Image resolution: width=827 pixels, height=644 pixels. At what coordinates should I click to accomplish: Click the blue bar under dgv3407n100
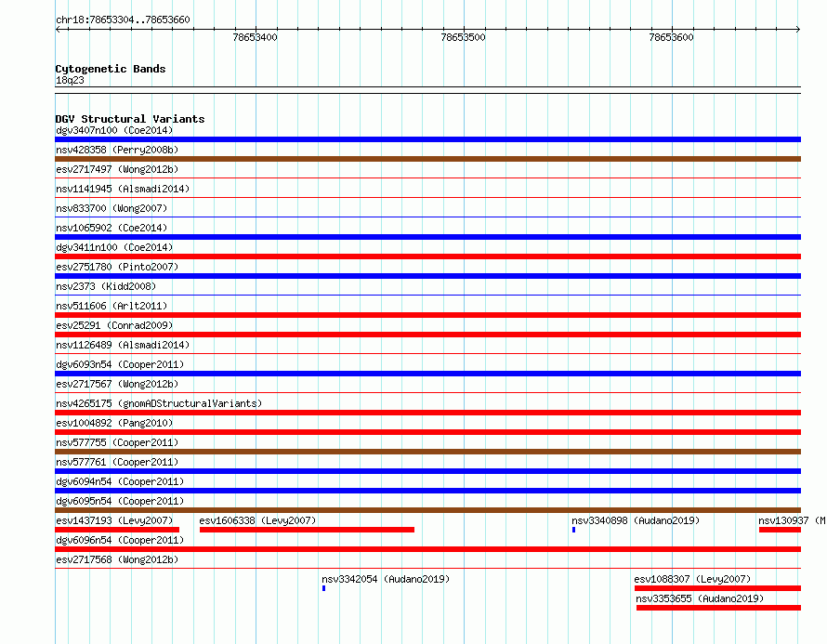427,139
